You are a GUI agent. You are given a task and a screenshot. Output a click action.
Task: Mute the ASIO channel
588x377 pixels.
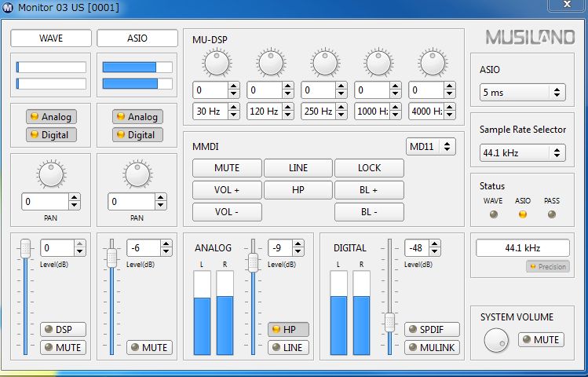point(150,347)
